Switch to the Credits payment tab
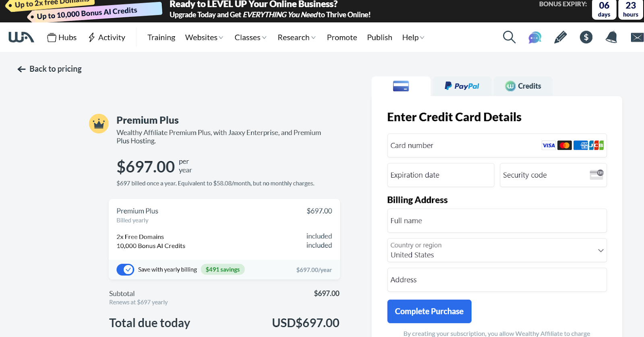This screenshot has width=644, height=337. click(523, 86)
